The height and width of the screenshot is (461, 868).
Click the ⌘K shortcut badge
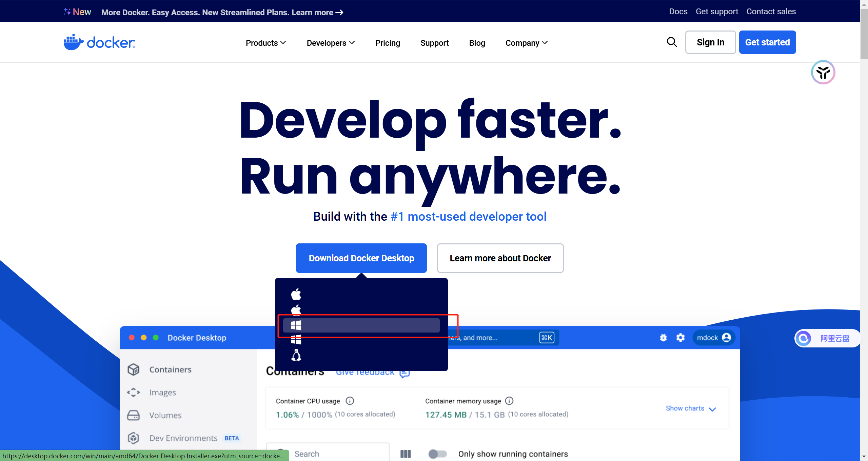point(547,338)
